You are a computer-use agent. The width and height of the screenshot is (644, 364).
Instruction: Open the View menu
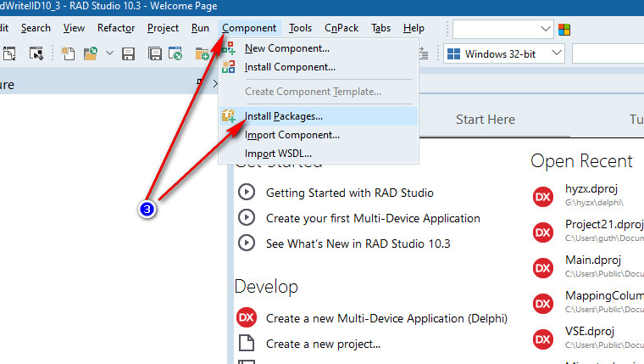74,28
